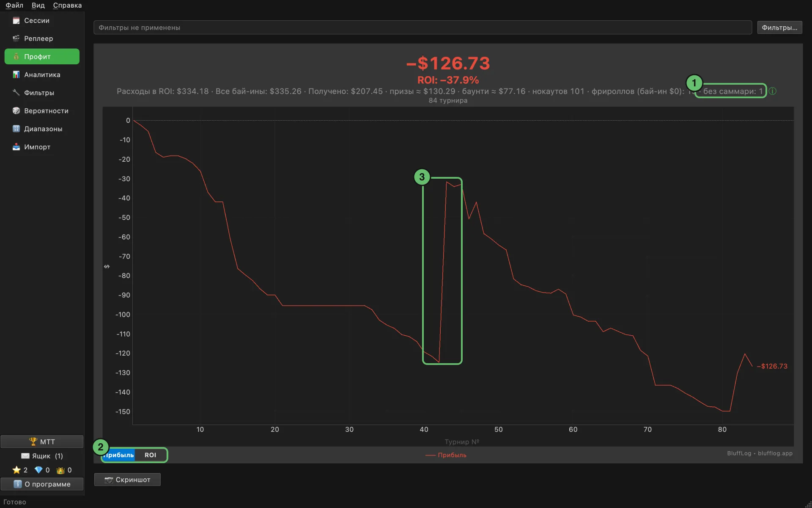Click the dice icon beside Вероятности

16,110
